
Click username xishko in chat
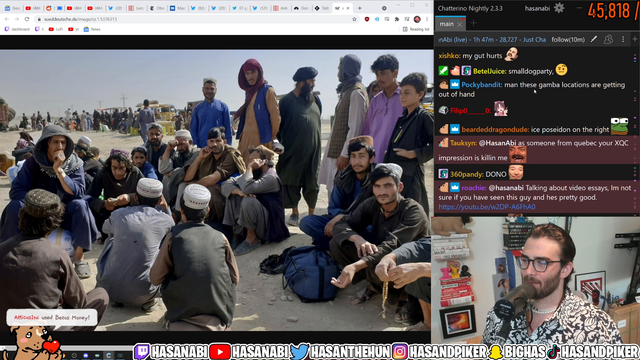click(449, 56)
